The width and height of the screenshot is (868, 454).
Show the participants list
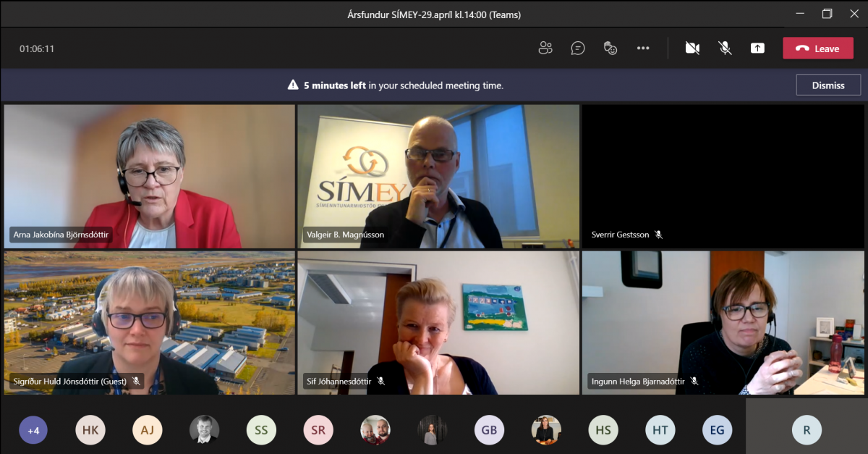(545, 49)
